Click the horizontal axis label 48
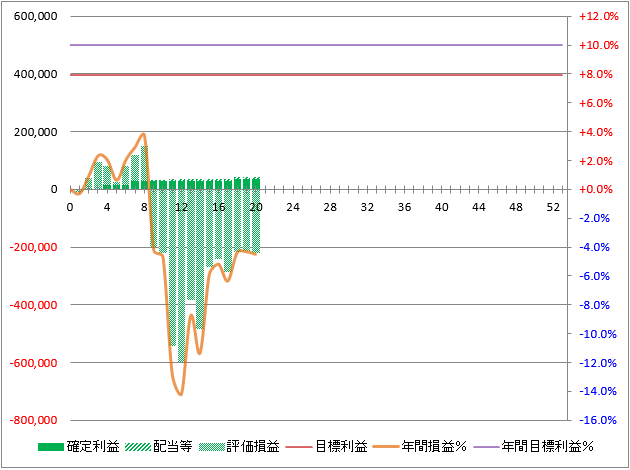Image resolution: width=630 pixels, height=470 pixels. [516, 207]
